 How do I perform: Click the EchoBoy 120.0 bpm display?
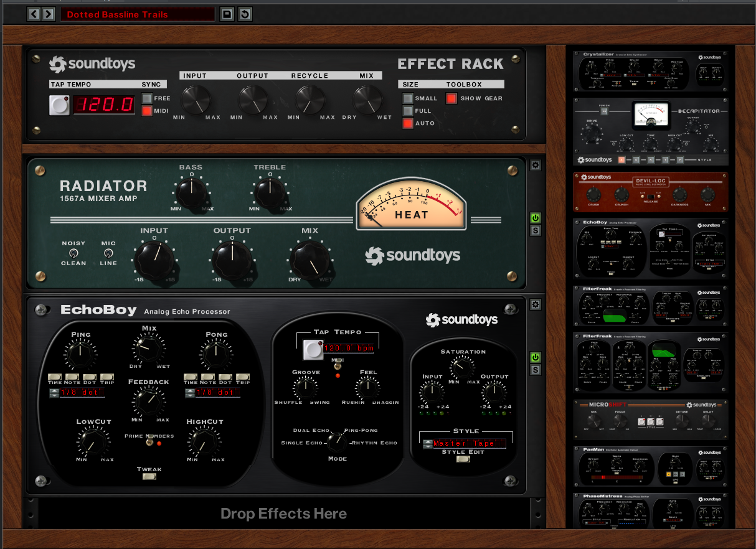[x=349, y=348]
